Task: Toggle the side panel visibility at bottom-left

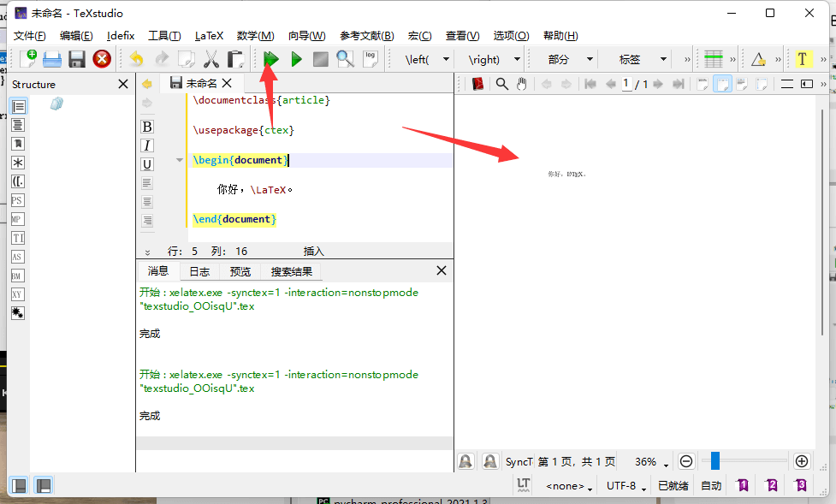Action: (x=19, y=485)
